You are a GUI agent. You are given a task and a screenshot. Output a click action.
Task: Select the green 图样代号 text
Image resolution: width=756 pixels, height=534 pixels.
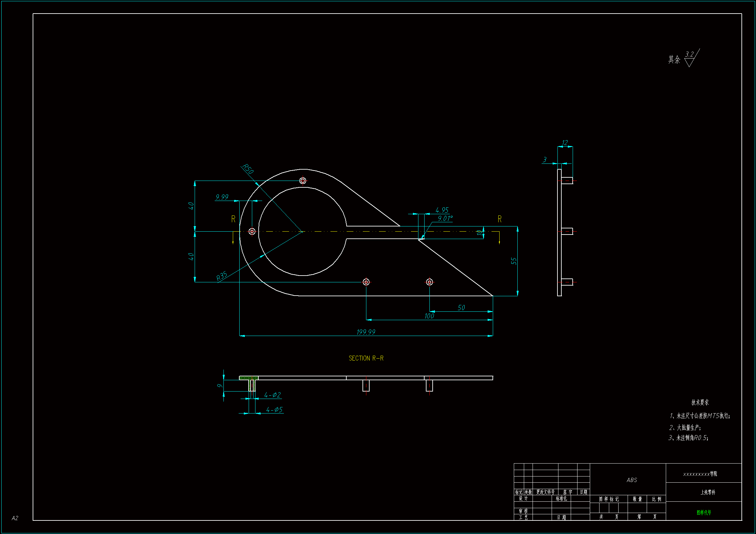[x=704, y=512]
